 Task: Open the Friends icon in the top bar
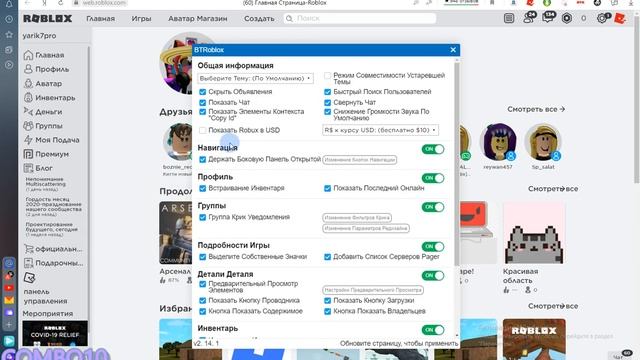tap(529, 18)
